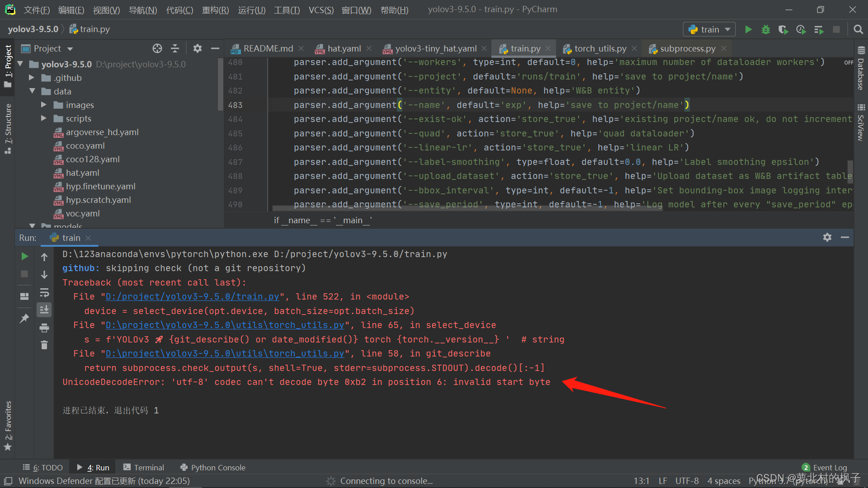Screen dimensions: 868x488
Task: Open the Database side panel
Action: pyautogui.click(x=861, y=68)
